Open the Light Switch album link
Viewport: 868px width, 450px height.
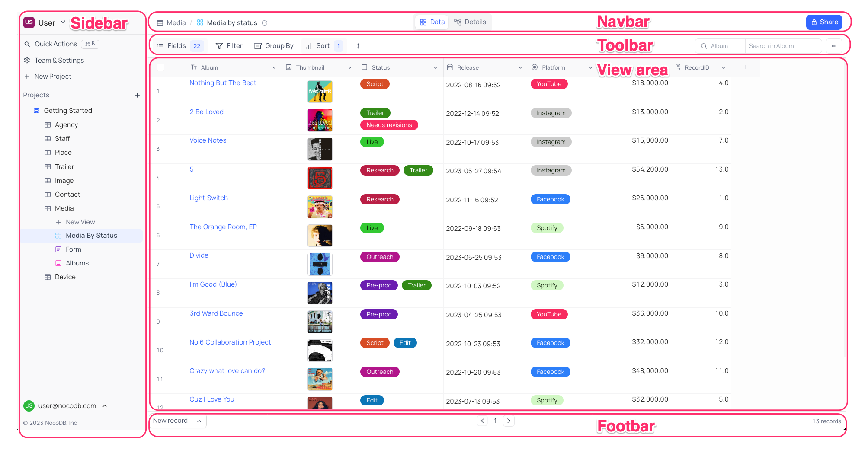tap(208, 198)
